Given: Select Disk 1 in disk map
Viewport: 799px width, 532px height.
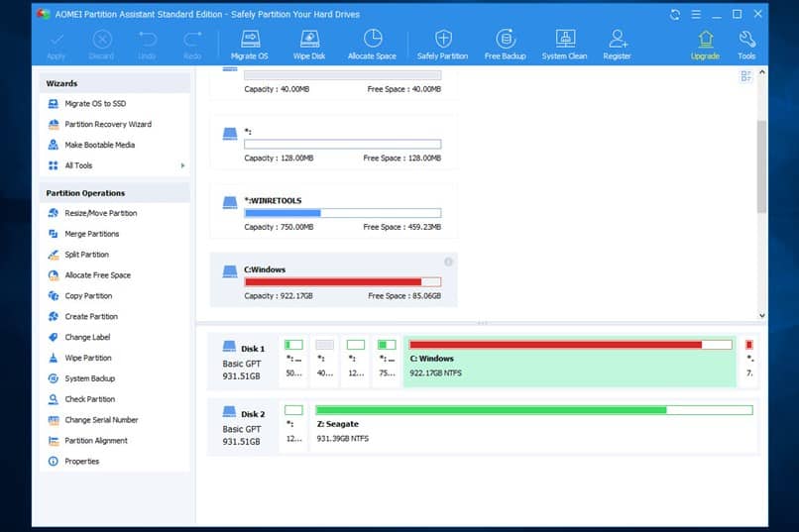Looking at the screenshot, I should pos(243,362).
